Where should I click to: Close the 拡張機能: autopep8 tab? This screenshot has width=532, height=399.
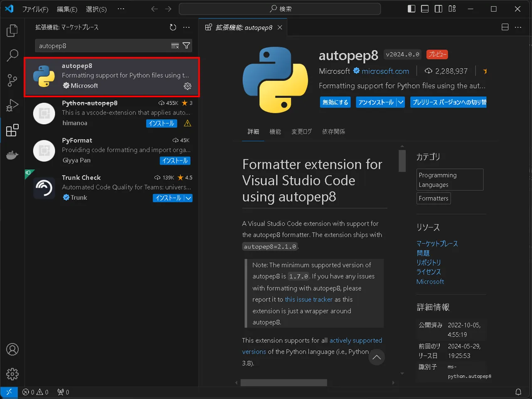tap(280, 27)
